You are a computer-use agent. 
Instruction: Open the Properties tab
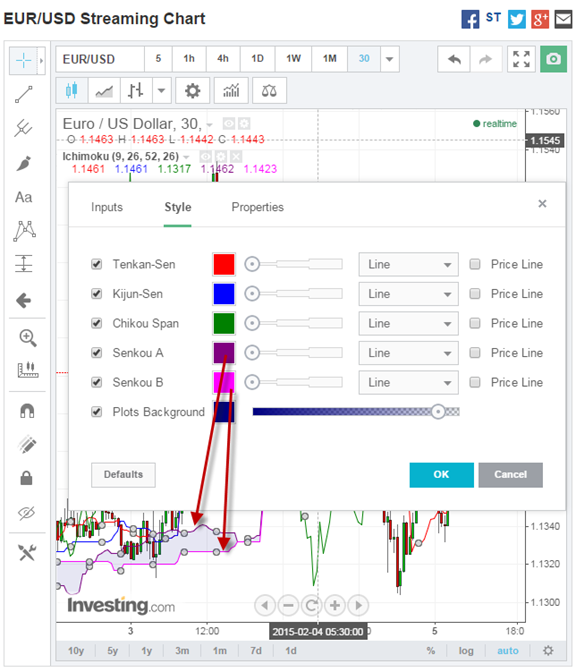[x=258, y=207]
